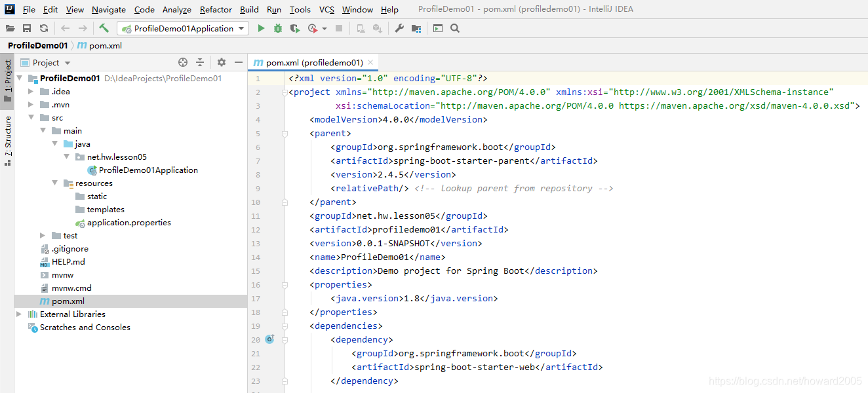Image resolution: width=868 pixels, height=393 pixels.
Task: Open the Tools menu
Action: click(300, 9)
